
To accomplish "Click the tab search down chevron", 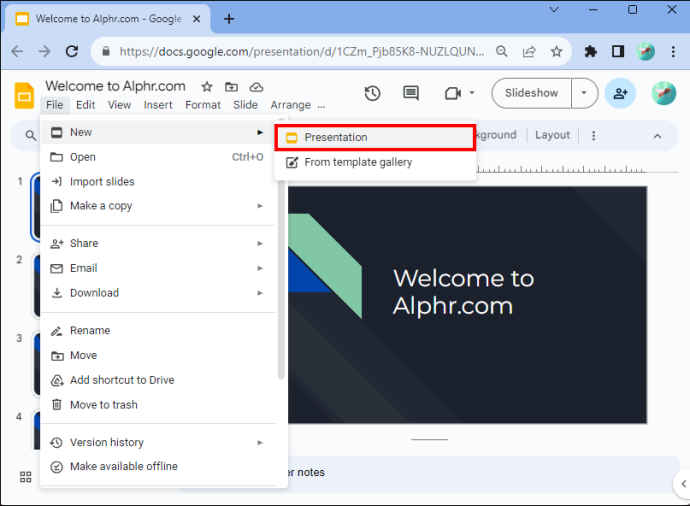I will [554, 9].
